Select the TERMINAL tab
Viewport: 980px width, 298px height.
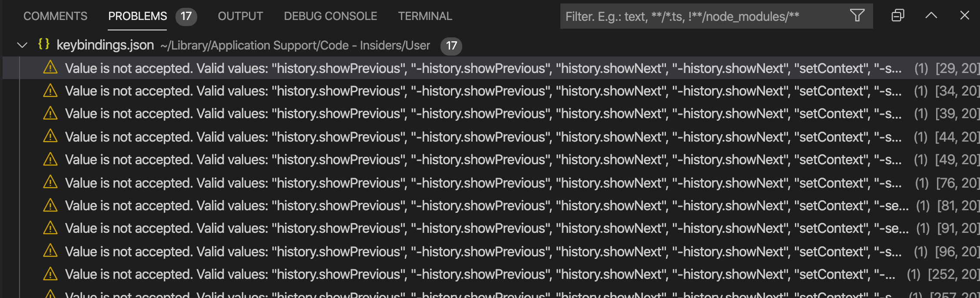tap(424, 16)
